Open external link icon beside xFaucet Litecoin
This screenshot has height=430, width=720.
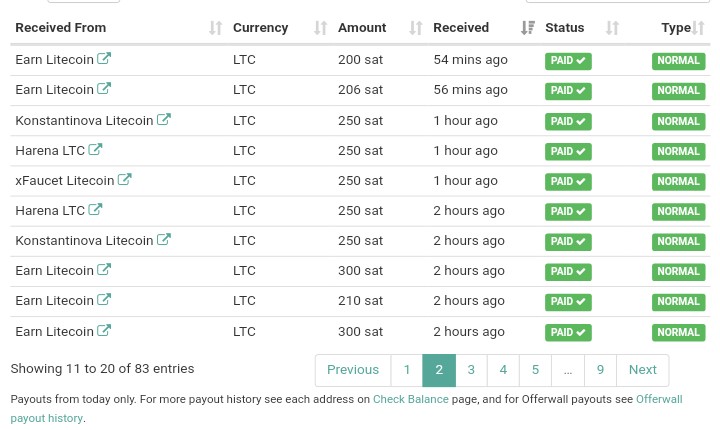[124, 179]
